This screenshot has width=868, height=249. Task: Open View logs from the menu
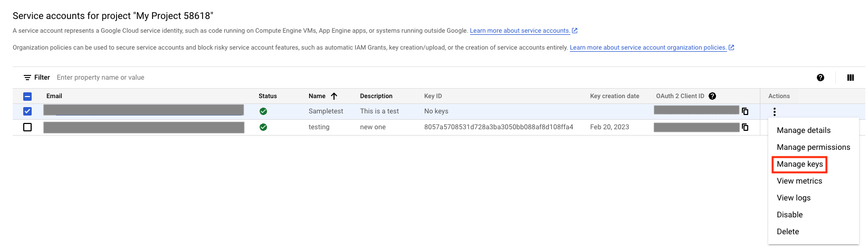pos(793,198)
